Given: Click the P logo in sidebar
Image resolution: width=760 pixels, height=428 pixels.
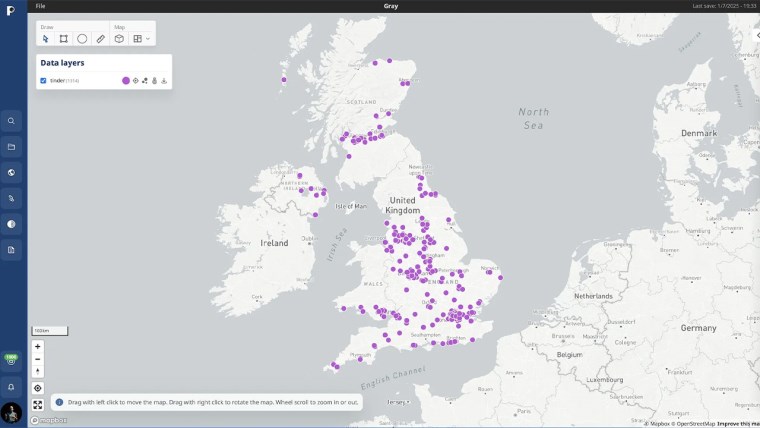Looking at the screenshot, I should (x=11, y=10).
